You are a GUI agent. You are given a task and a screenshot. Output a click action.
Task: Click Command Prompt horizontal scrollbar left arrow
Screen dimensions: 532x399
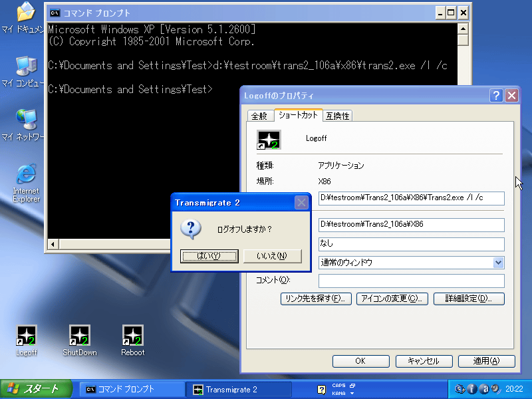pos(53,244)
